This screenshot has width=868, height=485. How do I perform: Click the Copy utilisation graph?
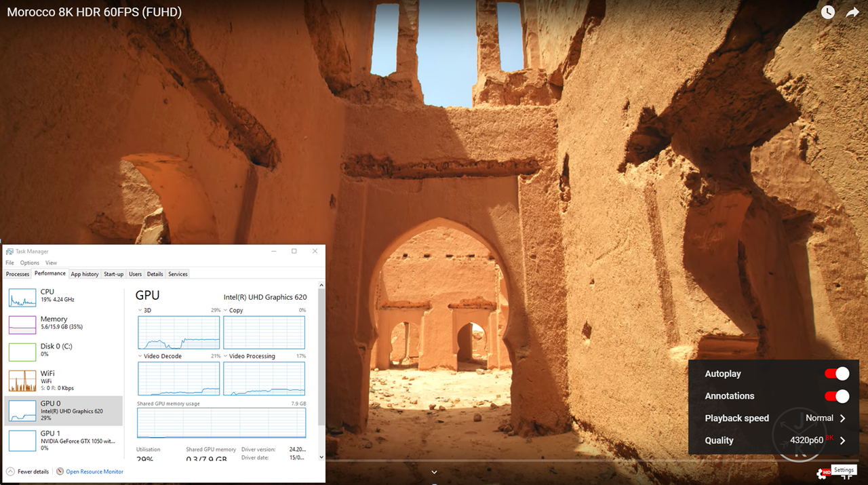(x=264, y=332)
